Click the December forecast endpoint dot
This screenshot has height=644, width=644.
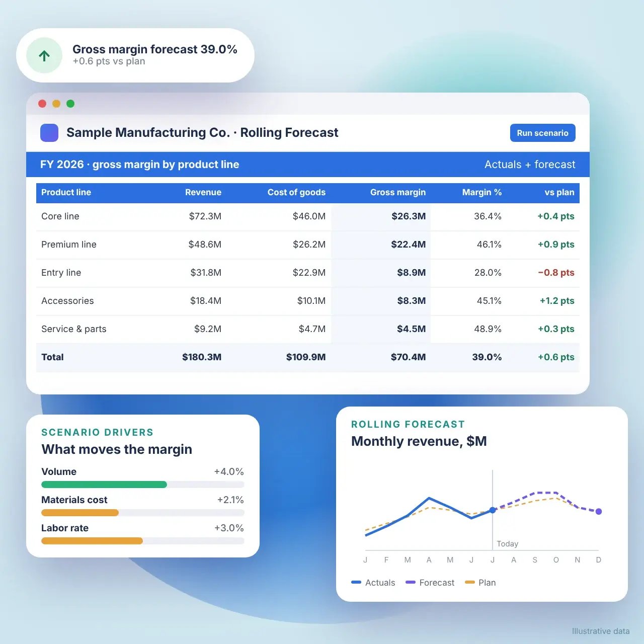click(599, 512)
